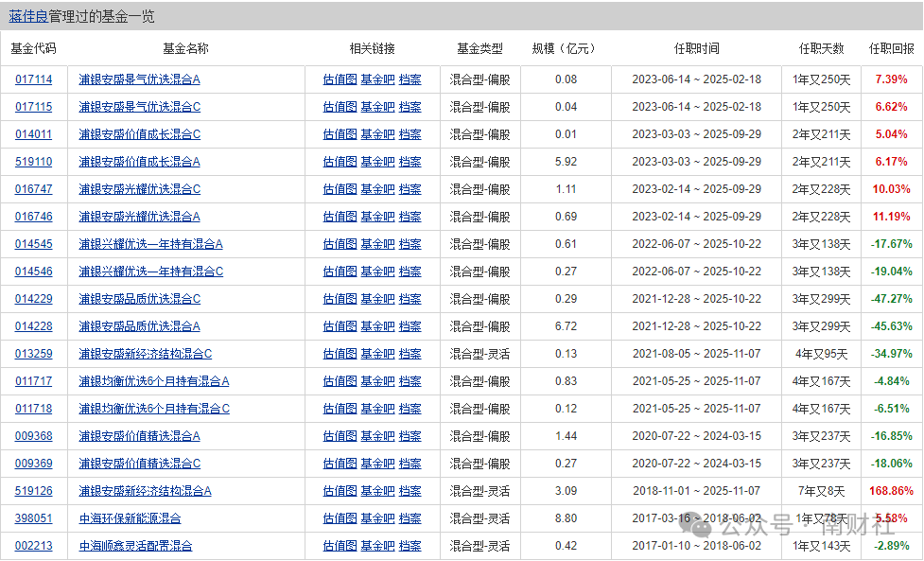Open fund code 014545 link
This screenshot has height=561, width=924.
(x=34, y=244)
